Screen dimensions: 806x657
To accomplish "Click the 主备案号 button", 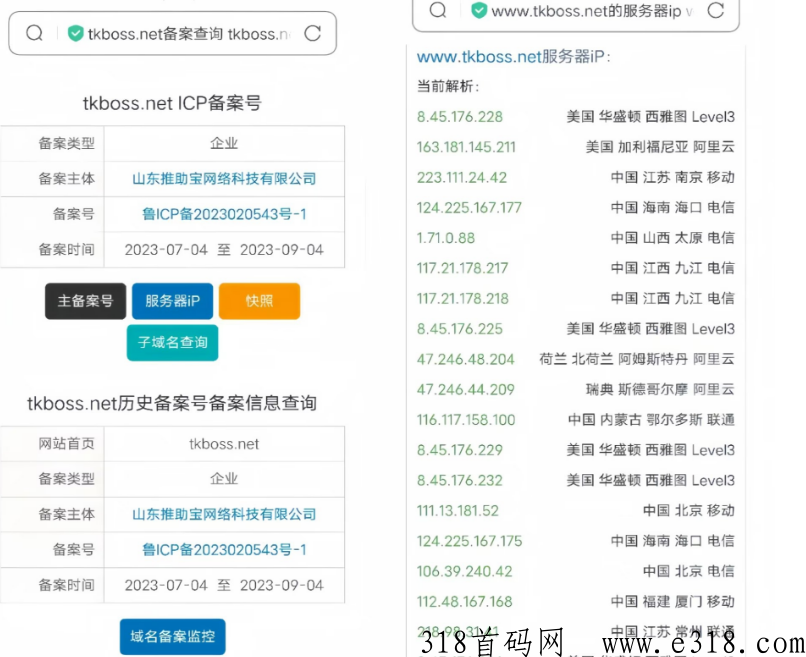I will click(x=85, y=301).
